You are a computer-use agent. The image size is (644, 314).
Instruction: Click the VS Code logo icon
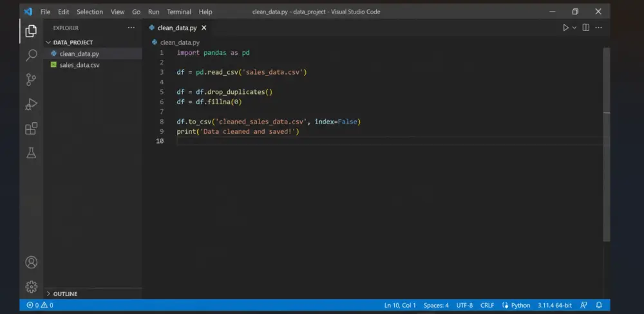[x=28, y=12]
